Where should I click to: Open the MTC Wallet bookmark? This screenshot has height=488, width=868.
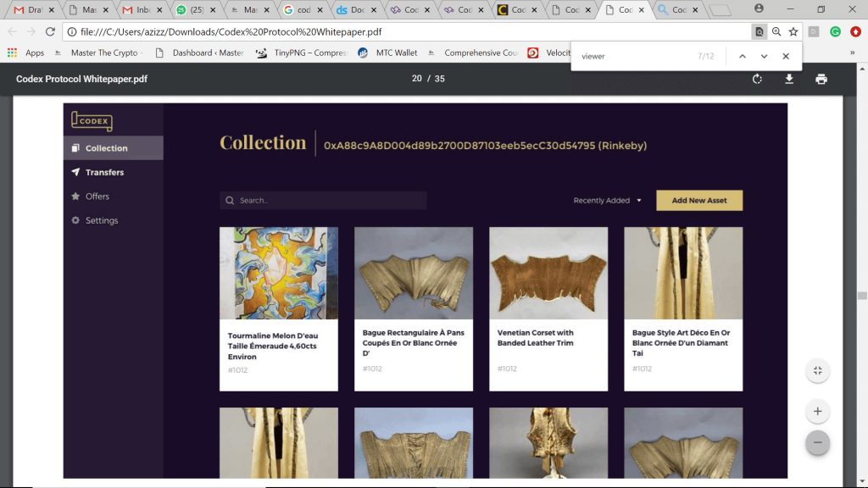tap(387, 53)
